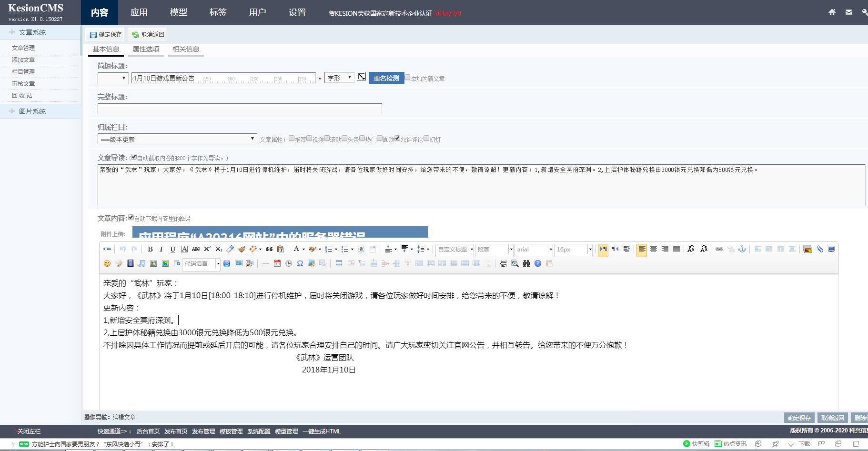Open the title prefix dropdown
The width and height of the screenshot is (868, 451).
113,78
